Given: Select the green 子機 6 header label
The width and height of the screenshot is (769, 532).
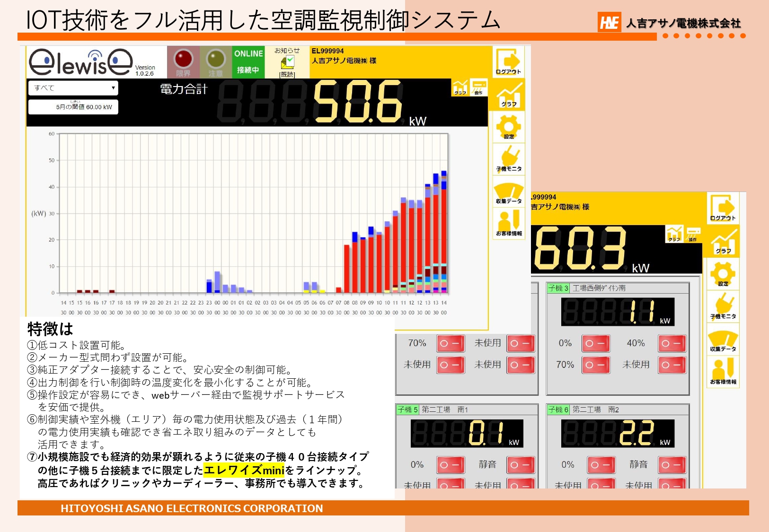Looking at the screenshot, I should (x=558, y=410).
